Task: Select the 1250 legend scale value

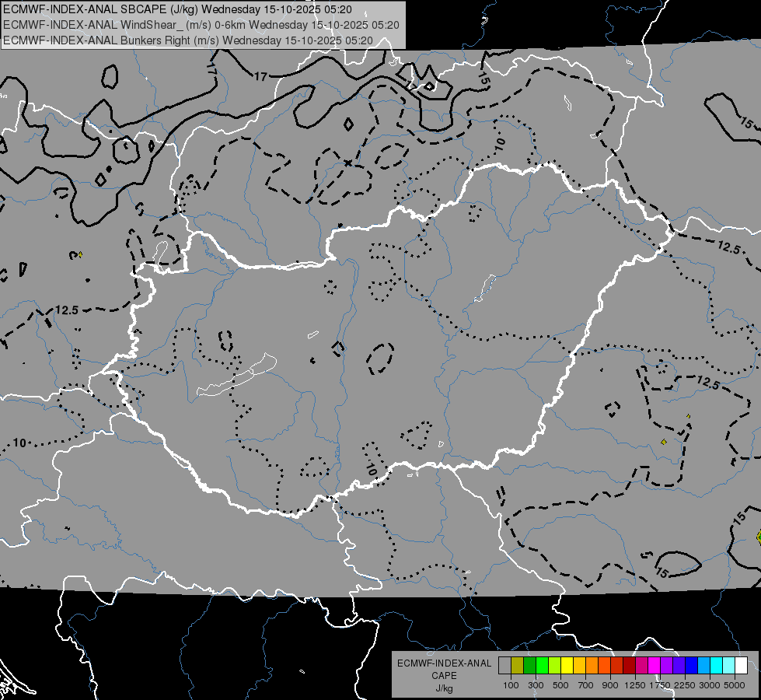Action: pyautogui.click(x=635, y=685)
